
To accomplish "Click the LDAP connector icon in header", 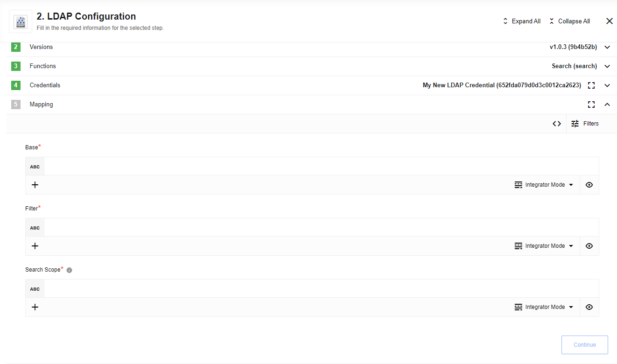I will 21,21.
